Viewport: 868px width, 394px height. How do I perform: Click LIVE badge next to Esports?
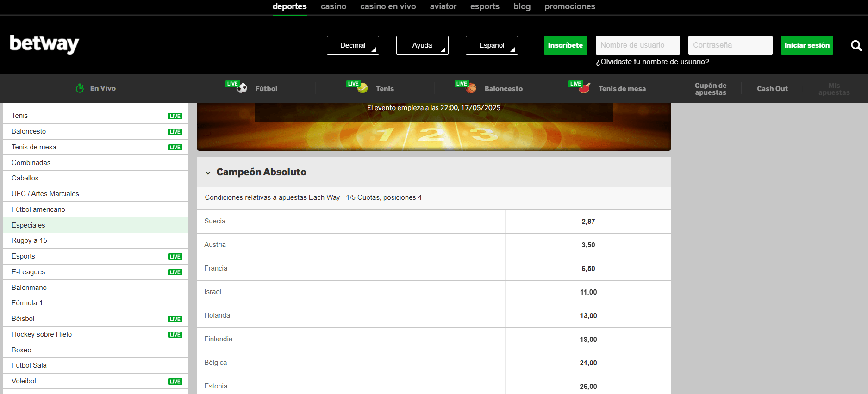coord(175,257)
